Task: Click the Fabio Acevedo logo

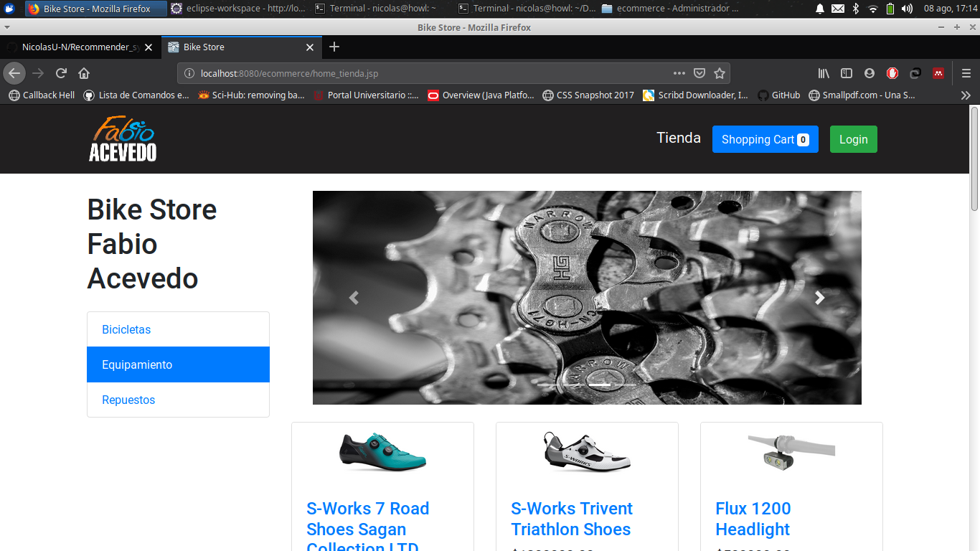Action: 123,138
